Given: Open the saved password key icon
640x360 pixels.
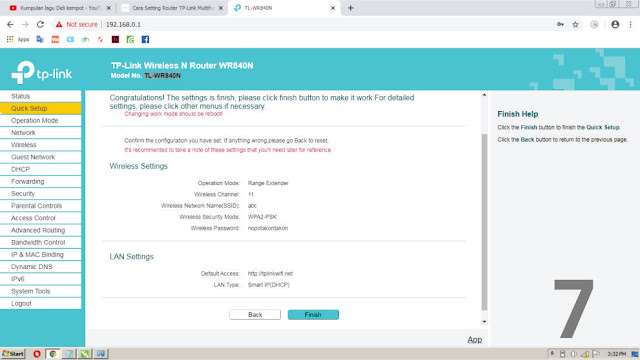Looking at the screenshot, I should coord(560,24).
